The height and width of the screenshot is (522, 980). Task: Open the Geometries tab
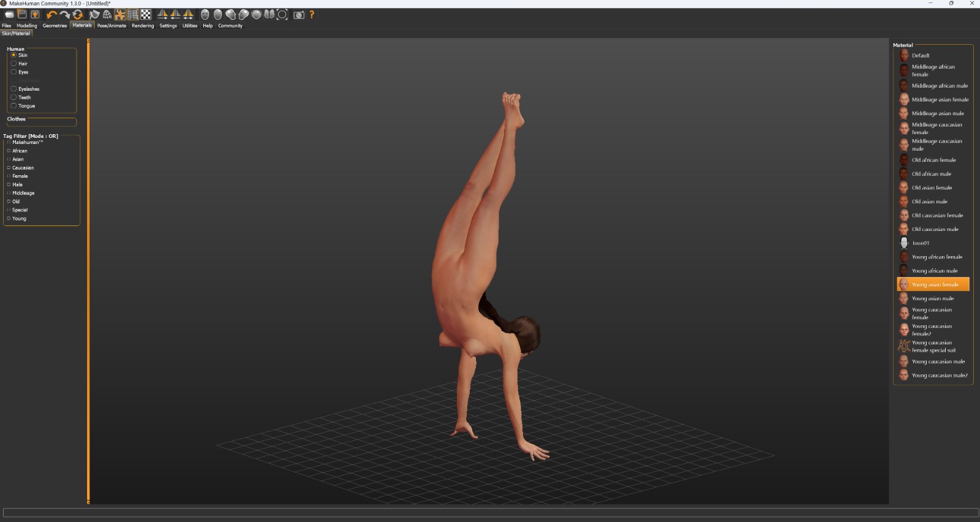[x=55, y=26]
